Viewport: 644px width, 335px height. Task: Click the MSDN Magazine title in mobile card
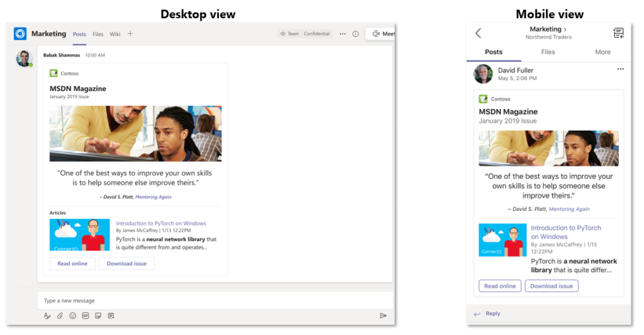[508, 111]
